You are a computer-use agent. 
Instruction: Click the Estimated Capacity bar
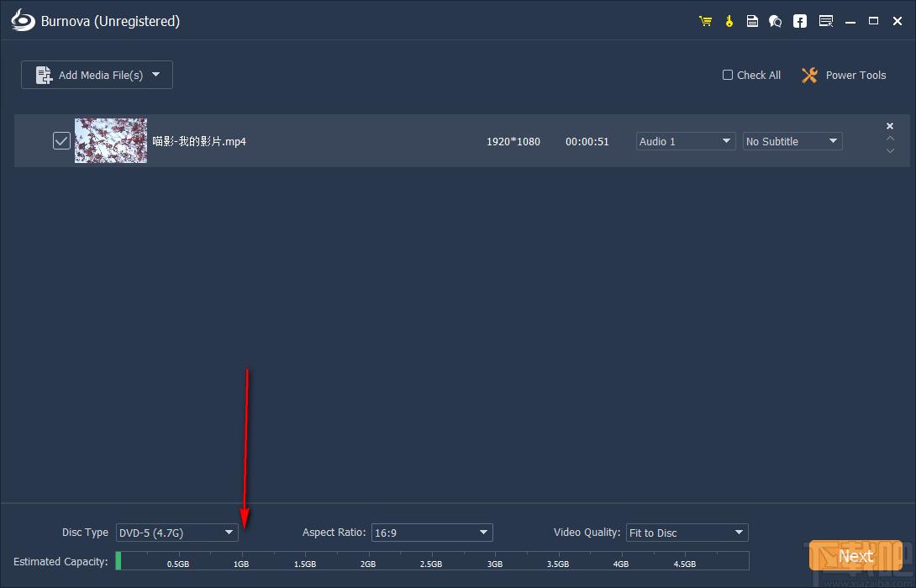point(432,560)
